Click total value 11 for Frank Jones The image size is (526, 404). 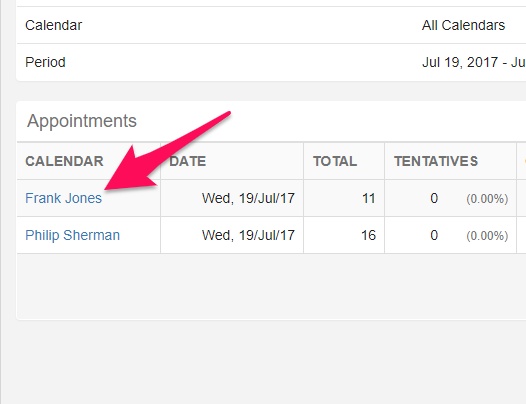(369, 198)
